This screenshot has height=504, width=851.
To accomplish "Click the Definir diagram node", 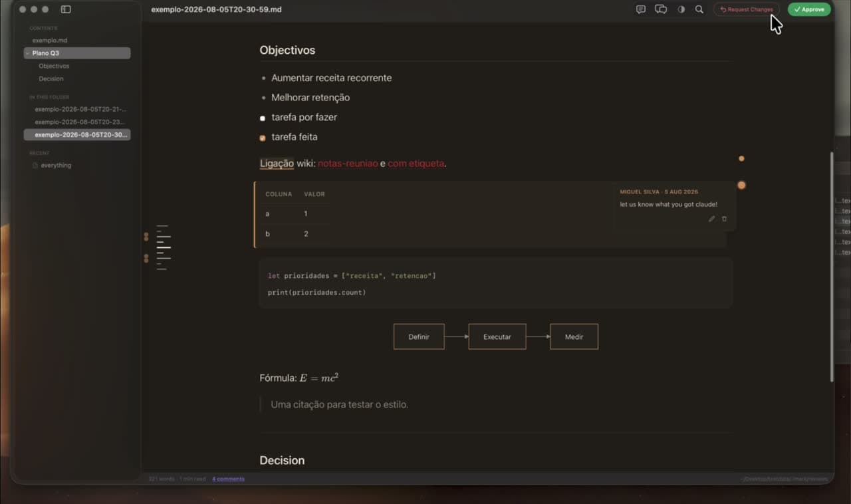I will point(419,336).
